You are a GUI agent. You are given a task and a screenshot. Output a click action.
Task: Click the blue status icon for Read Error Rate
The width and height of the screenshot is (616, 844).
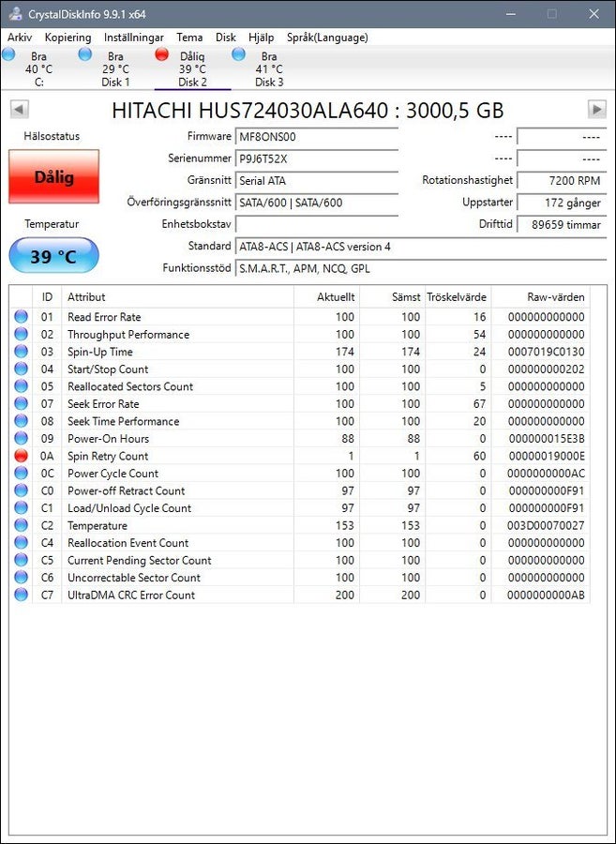[x=21, y=317]
